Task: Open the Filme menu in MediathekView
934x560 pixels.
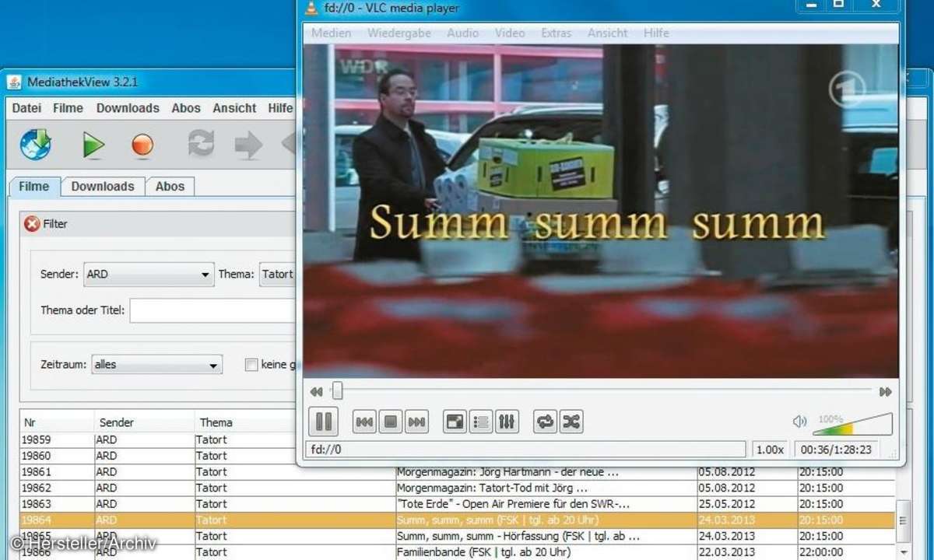Action: pyautogui.click(x=68, y=108)
